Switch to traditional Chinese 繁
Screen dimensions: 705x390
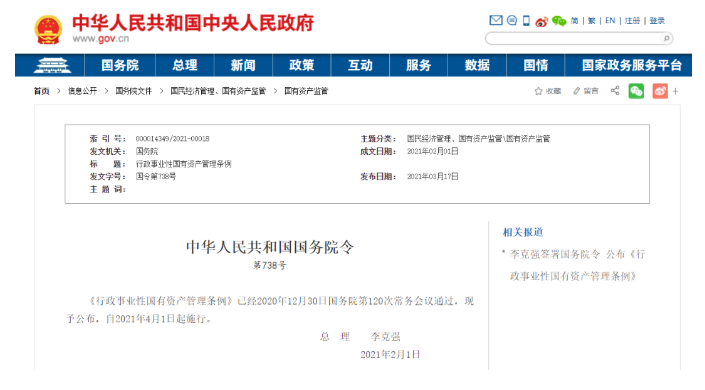click(591, 21)
